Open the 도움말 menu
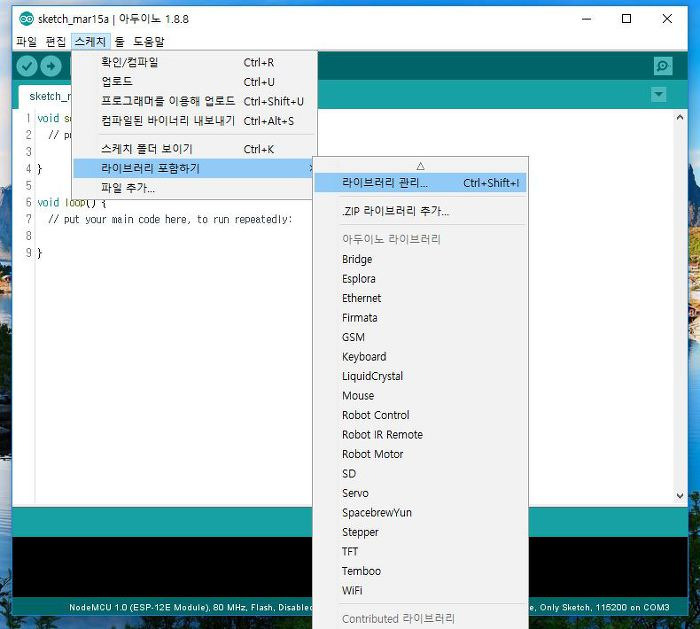The width and height of the screenshot is (700, 629). (149, 42)
